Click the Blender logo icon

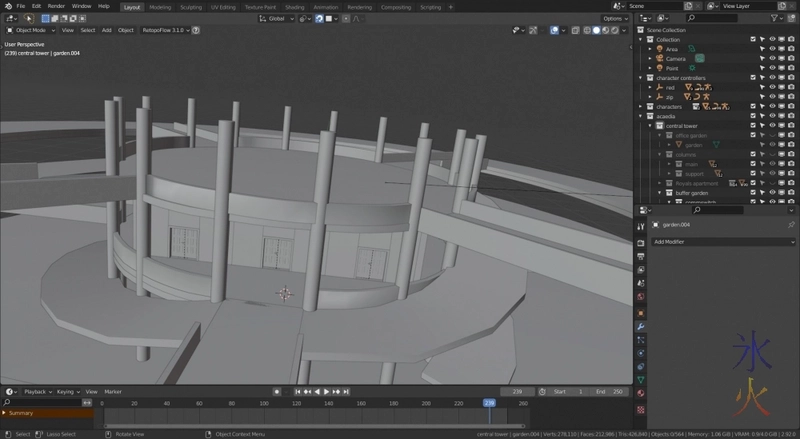point(7,6)
